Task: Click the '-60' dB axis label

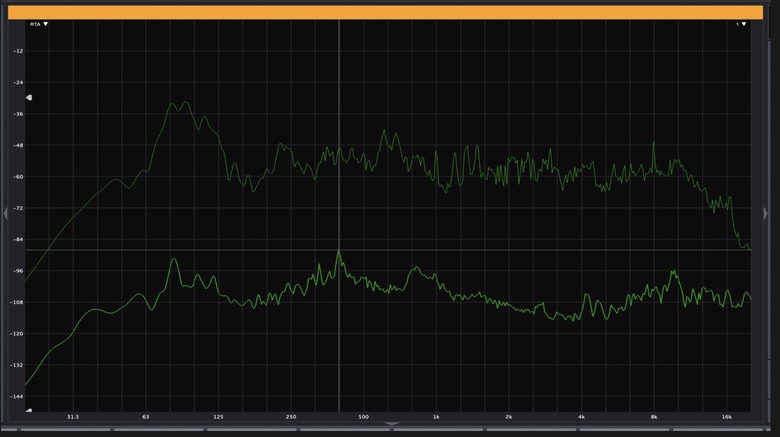Action: (18, 177)
